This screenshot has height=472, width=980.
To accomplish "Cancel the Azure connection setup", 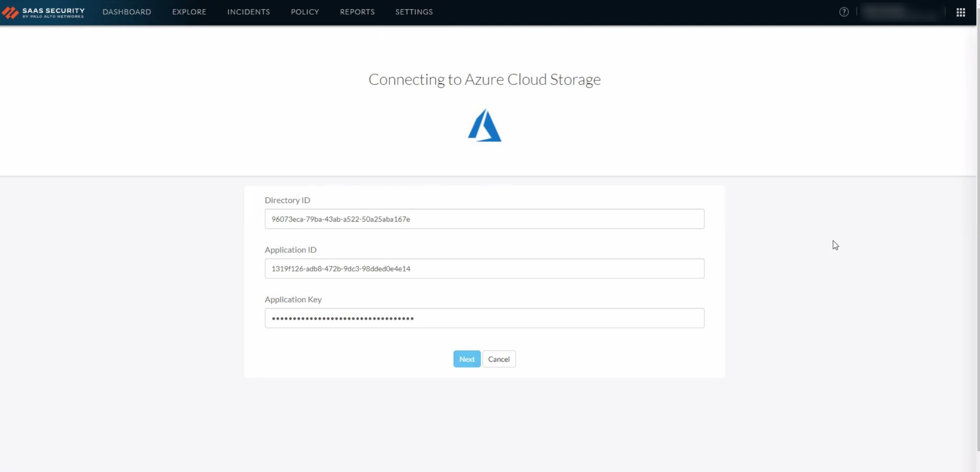I will pyautogui.click(x=499, y=359).
